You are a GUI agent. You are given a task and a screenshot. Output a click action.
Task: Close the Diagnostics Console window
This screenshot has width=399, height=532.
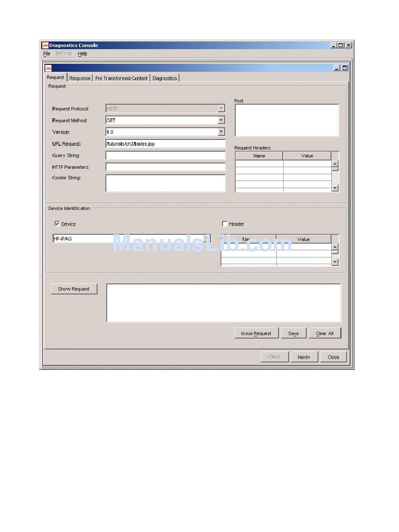tap(349, 45)
